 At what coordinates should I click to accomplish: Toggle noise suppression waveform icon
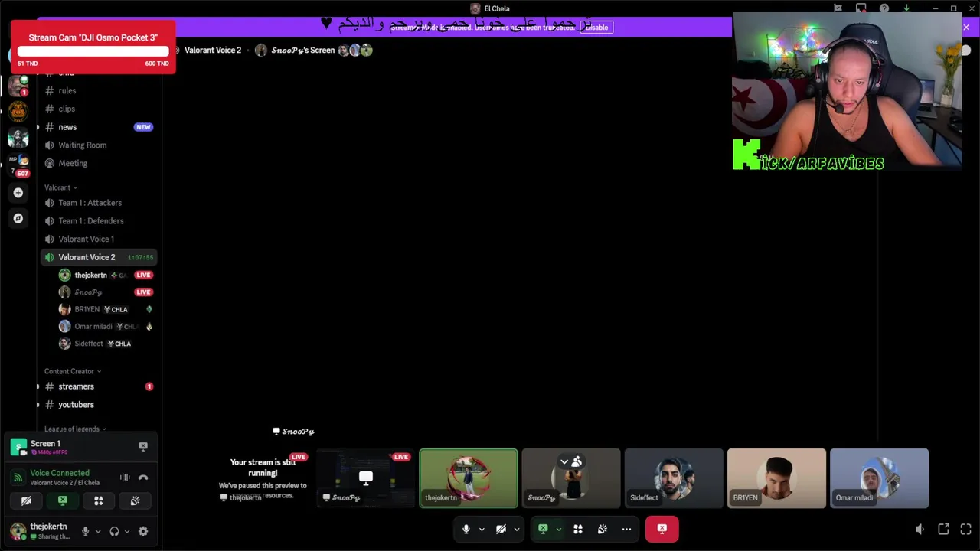pos(125,478)
